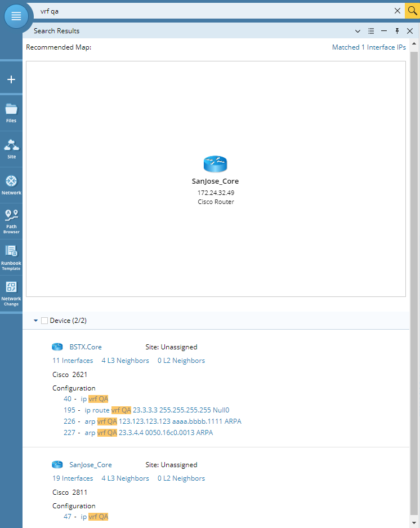Click SanJose_Core router icon on map
420x528 pixels.
pos(216,165)
